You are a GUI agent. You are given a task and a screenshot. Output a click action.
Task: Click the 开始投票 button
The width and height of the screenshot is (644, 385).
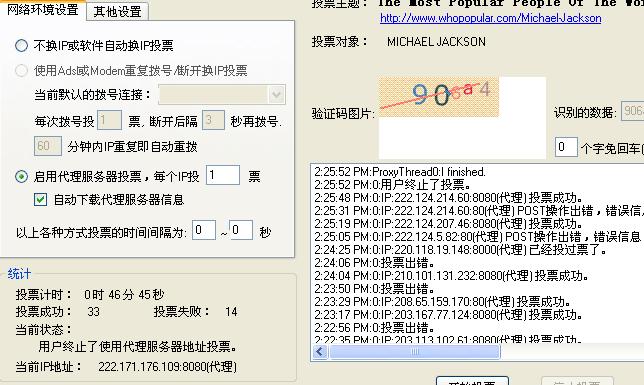[x=472, y=381]
